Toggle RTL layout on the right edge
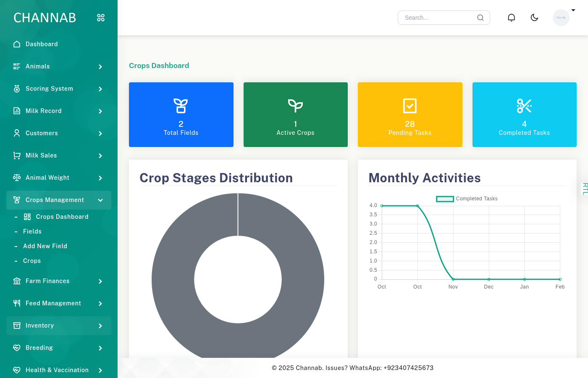This screenshot has width=588, height=378. [x=584, y=189]
